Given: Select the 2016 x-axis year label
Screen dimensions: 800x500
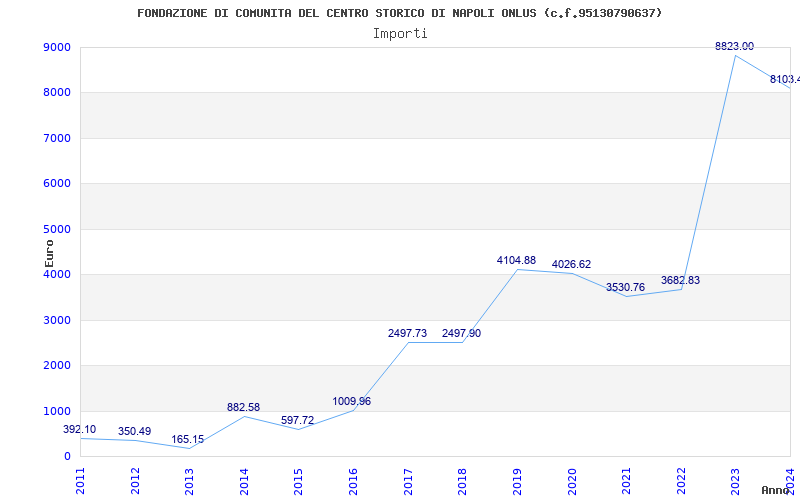Looking at the screenshot, I should pos(353,481).
